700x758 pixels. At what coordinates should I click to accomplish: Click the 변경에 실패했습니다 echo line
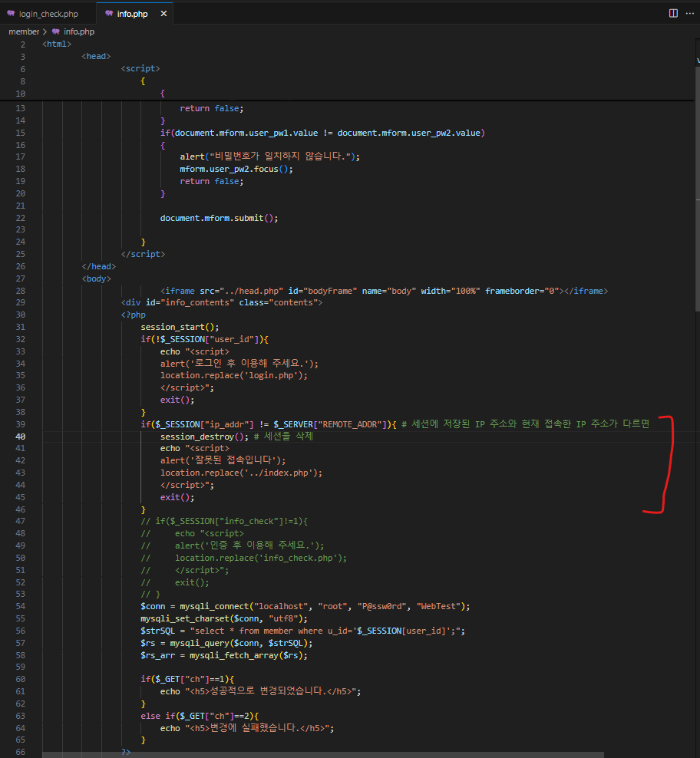[247, 728]
